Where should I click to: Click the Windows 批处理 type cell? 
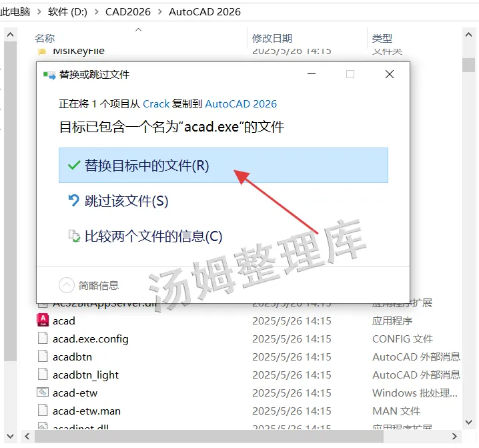click(415, 393)
